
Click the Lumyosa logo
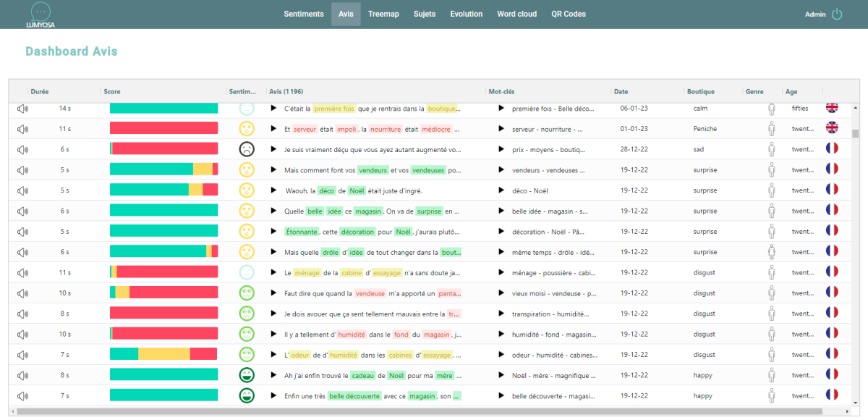coord(42,14)
